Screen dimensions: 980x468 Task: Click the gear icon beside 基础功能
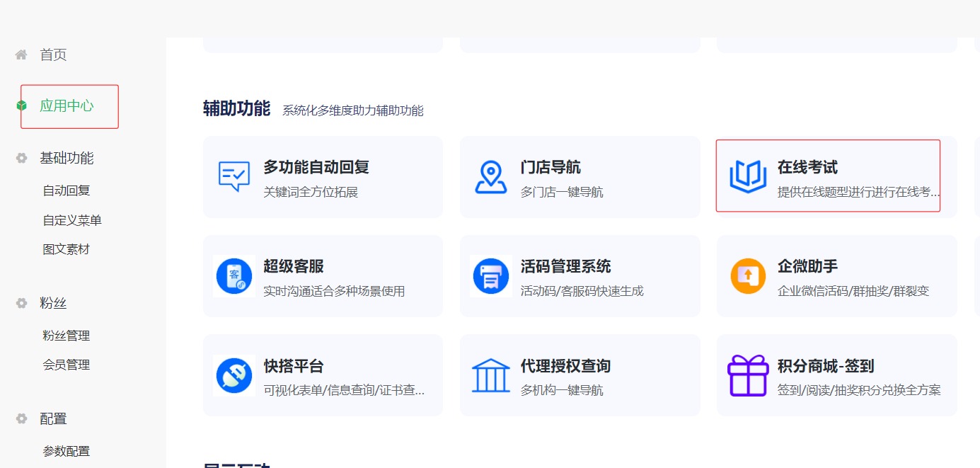coord(22,158)
